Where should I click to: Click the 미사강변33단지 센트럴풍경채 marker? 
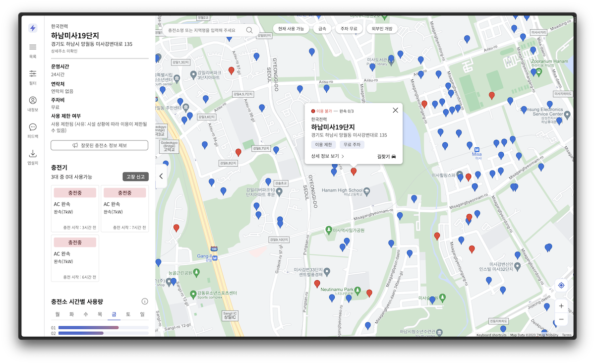tap(327, 271)
